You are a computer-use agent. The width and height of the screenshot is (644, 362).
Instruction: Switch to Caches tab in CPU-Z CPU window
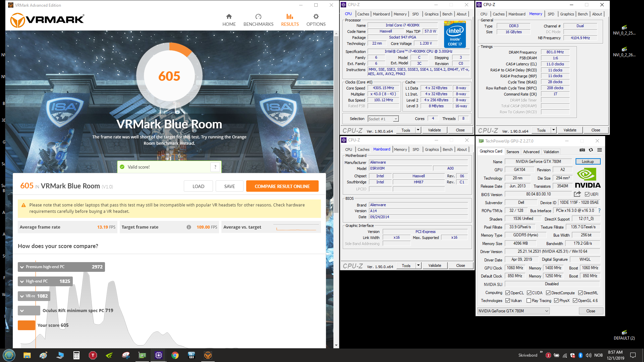pos(363,14)
